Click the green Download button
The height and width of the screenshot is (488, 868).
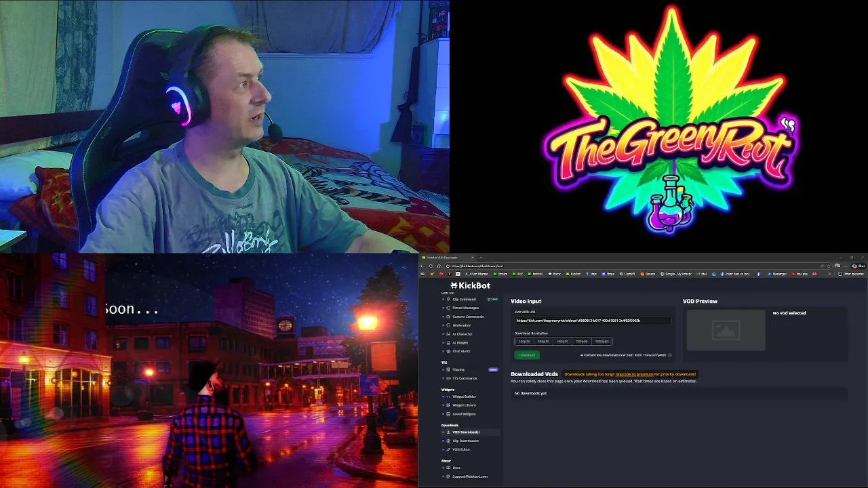(x=527, y=355)
